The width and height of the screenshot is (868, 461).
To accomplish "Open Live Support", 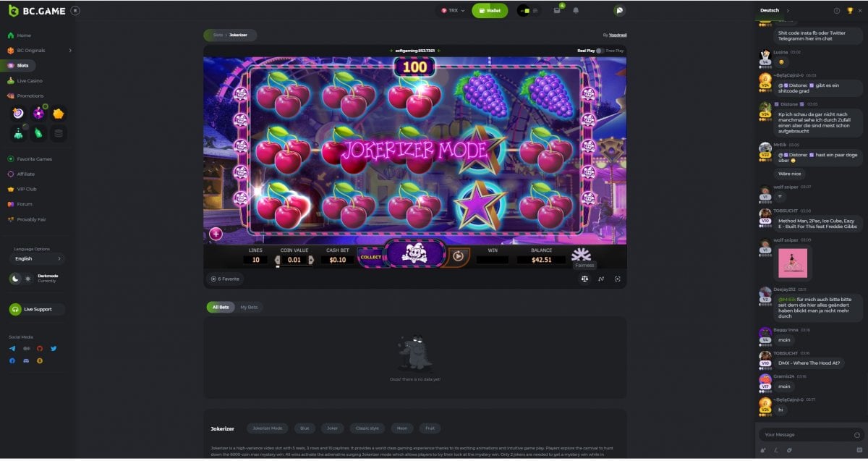I will 37,309.
